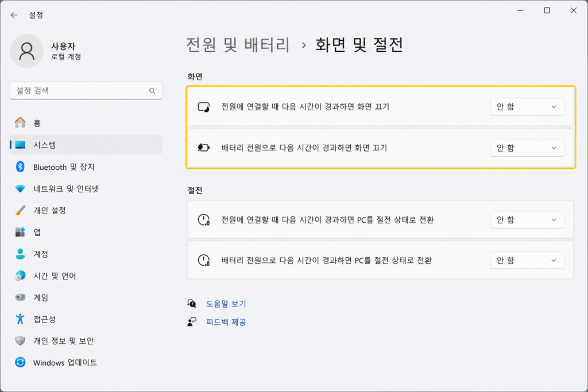Click the 사용자 account name

pyautogui.click(x=63, y=46)
